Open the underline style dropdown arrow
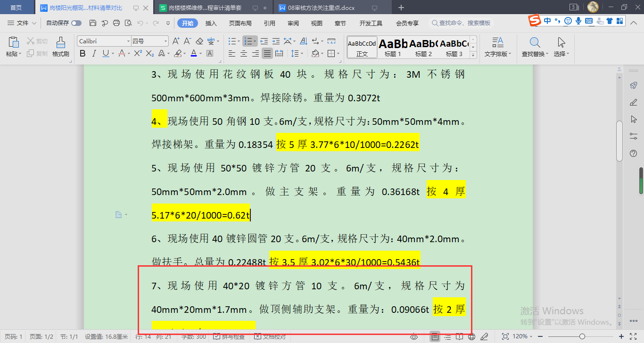 (x=112, y=53)
